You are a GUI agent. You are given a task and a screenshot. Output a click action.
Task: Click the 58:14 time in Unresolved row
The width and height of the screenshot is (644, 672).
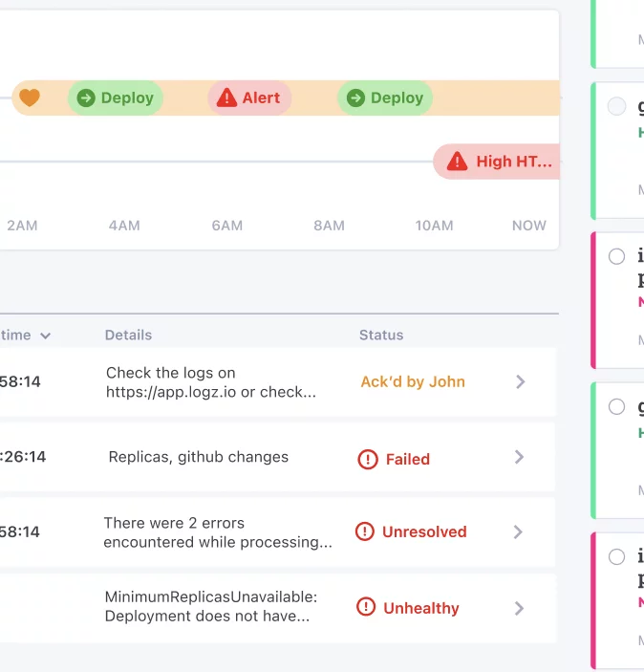pos(20,531)
